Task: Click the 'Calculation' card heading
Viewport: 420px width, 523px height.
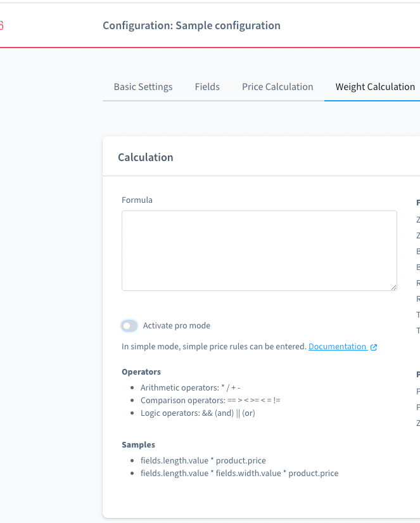Action: tap(146, 157)
